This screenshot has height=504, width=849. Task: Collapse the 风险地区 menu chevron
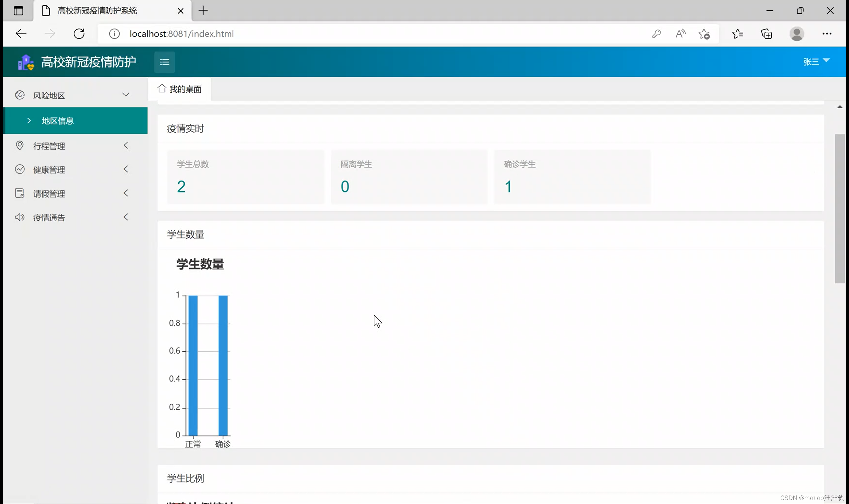coord(126,95)
